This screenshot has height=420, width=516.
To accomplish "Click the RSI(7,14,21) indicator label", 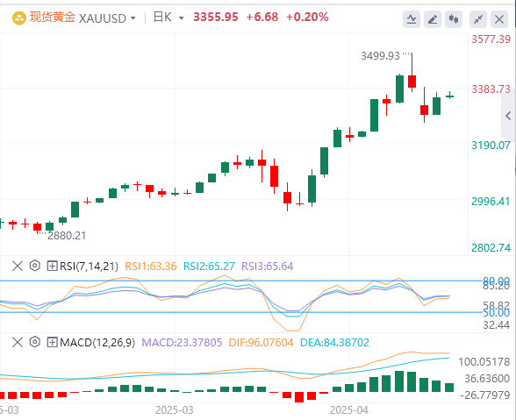I will point(89,266).
